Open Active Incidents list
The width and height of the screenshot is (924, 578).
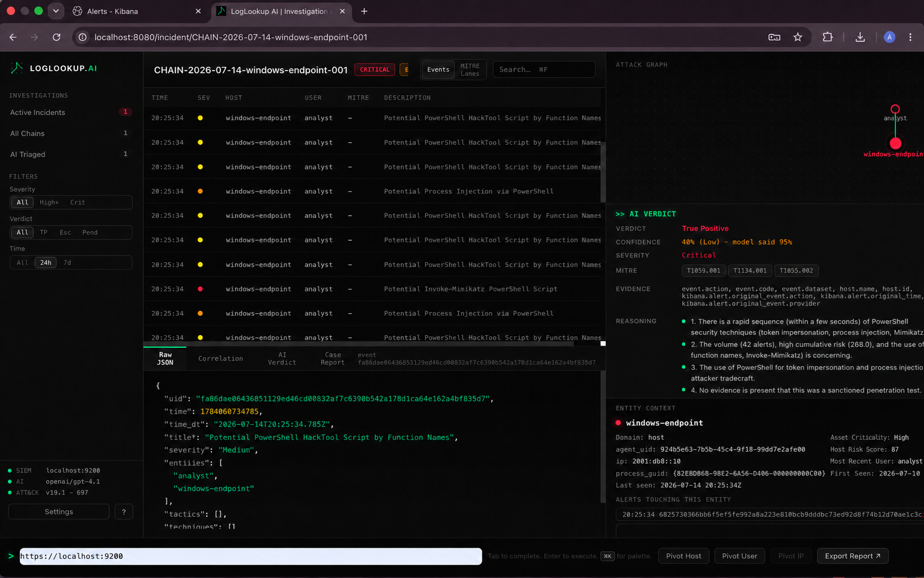tap(70, 112)
